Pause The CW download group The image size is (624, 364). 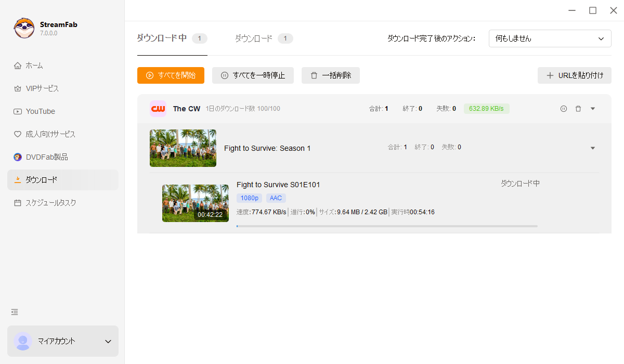[x=563, y=109]
